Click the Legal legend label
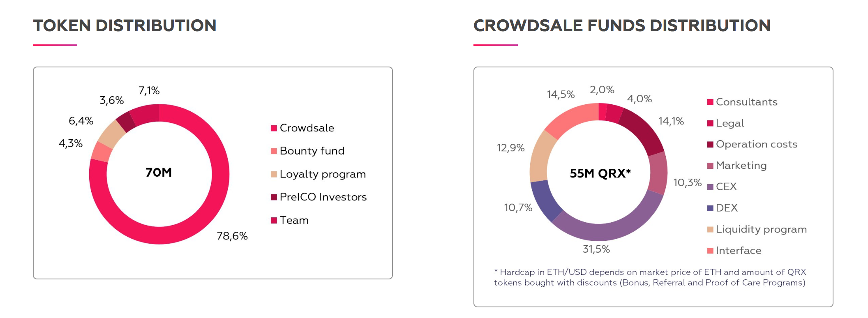 click(x=730, y=123)
